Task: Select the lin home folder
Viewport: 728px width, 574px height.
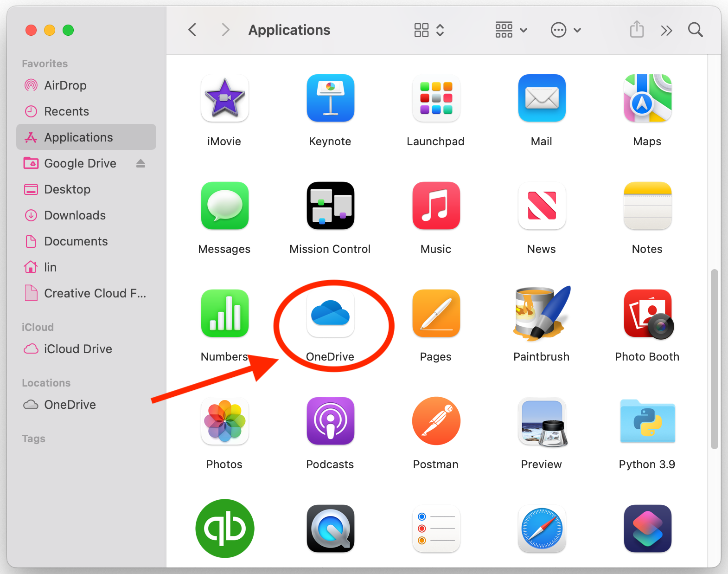Action: 86,267
